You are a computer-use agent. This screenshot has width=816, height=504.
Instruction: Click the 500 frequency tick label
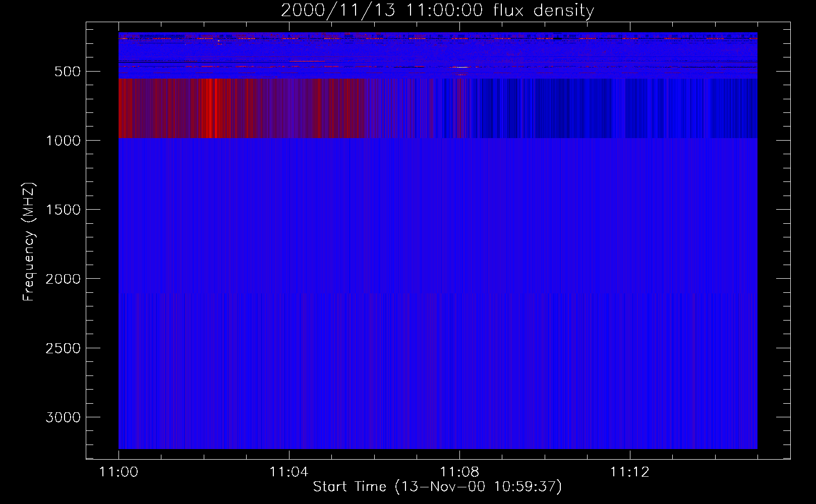coord(68,72)
